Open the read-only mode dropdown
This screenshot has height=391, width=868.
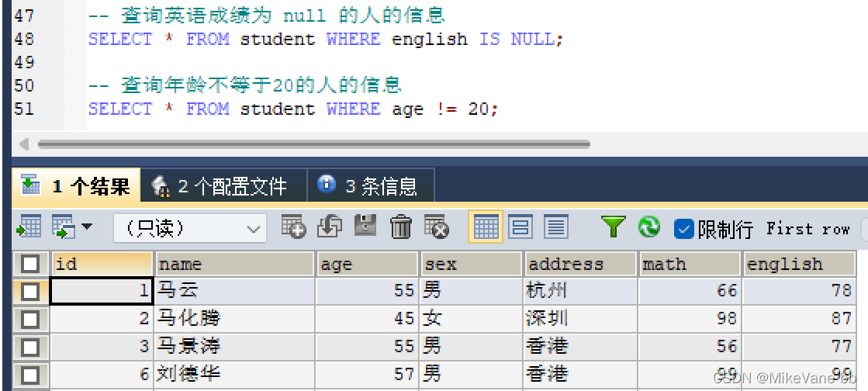(190, 227)
